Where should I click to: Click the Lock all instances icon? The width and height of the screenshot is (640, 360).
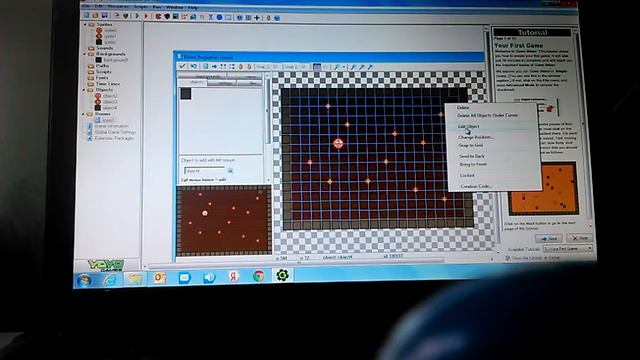pyautogui.click(x=240, y=67)
